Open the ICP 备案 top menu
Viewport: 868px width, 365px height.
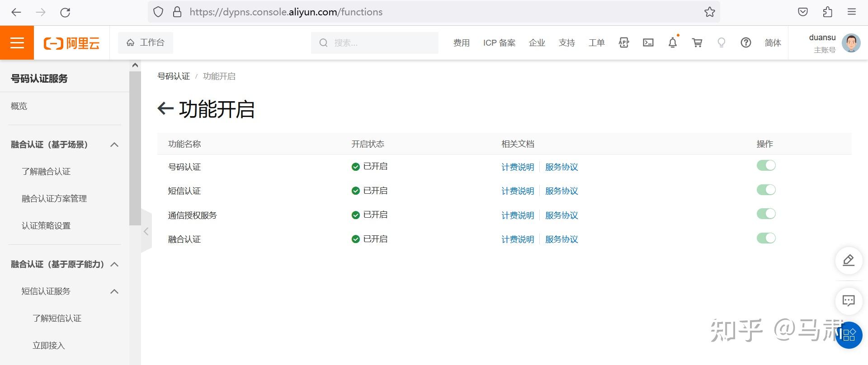(x=499, y=43)
